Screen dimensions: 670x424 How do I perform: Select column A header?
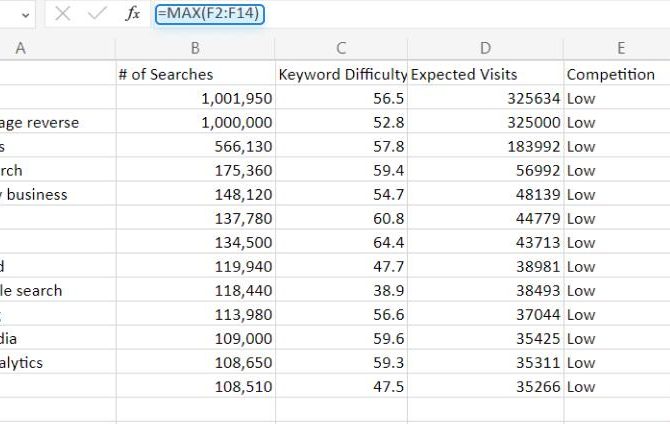[x=20, y=48]
